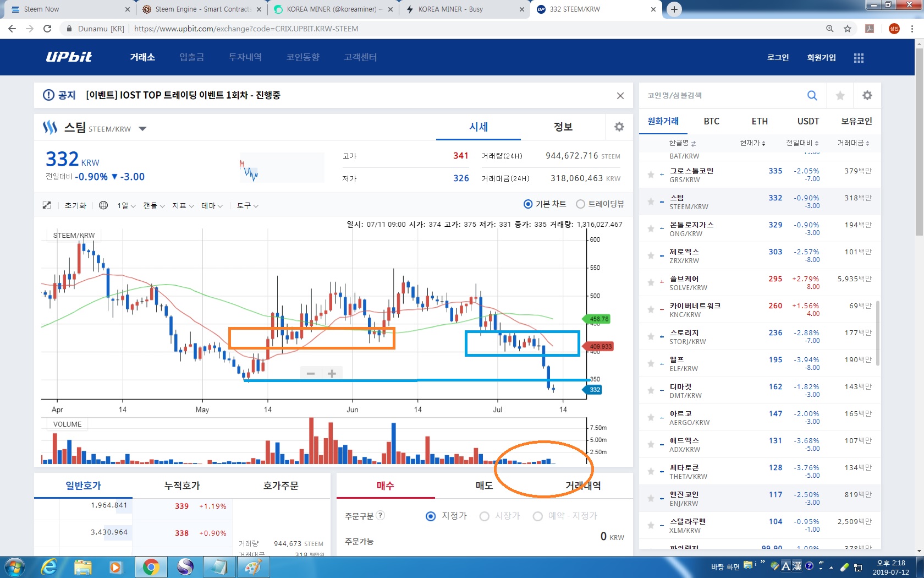Click the 로그인 link
Image resolution: width=924 pixels, height=578 pixels.
[x=778, y=58]
